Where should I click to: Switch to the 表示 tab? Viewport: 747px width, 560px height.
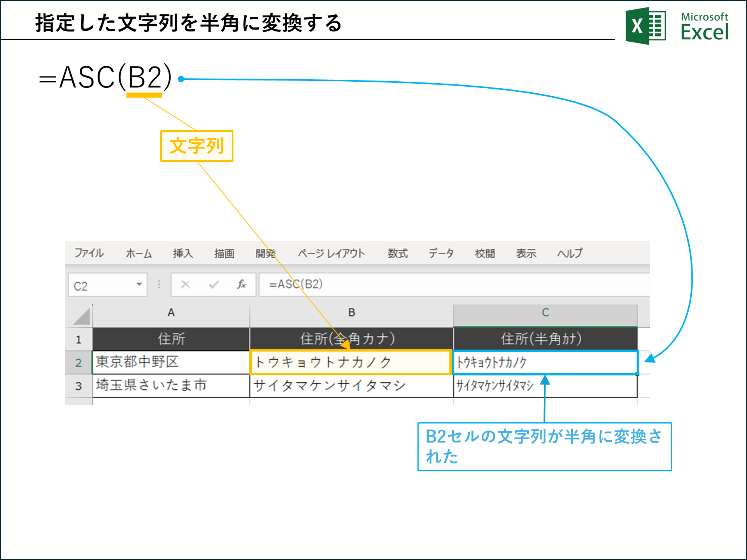(526, 253)
